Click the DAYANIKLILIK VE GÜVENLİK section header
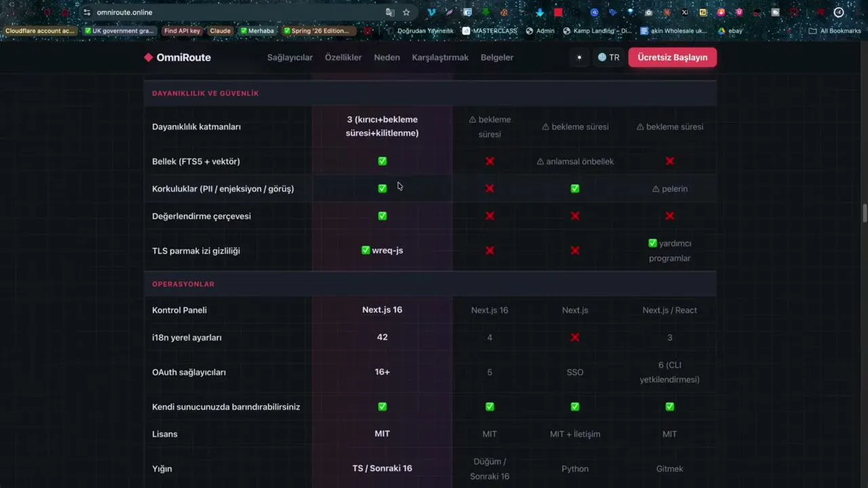The width and height of the screenshot is (868, 488). [205, 94]
